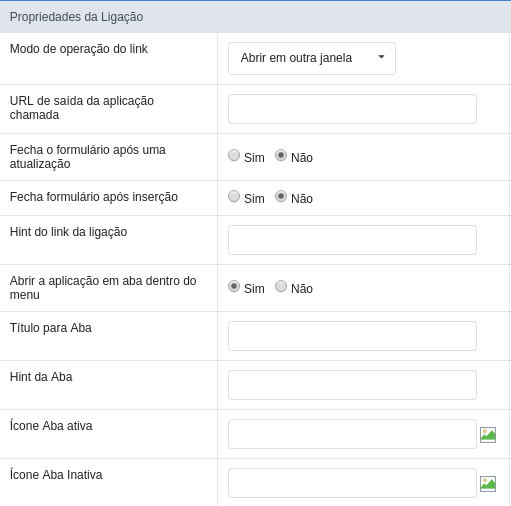
Task: Click the Propriedades da Ligação section header
Action: coord(255,17)
